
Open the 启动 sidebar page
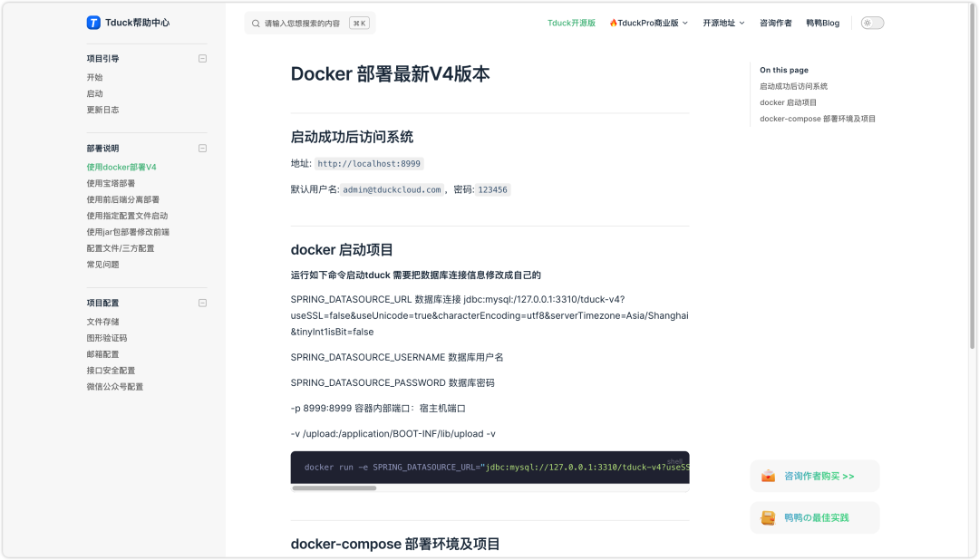(x=95, y=93)
